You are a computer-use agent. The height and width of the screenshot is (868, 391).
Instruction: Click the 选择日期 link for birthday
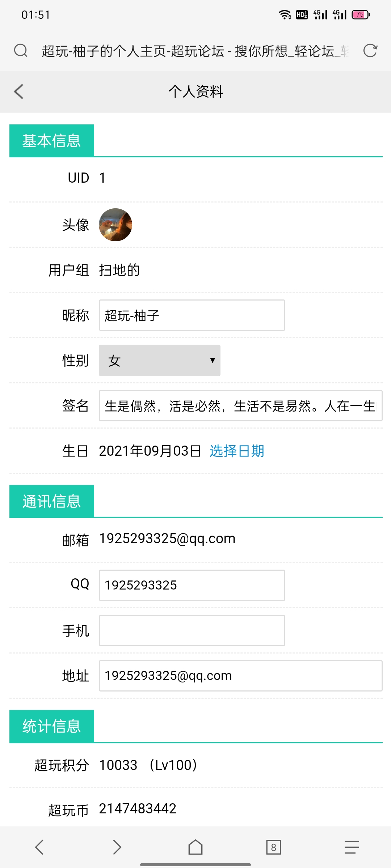pyautogui.click(x=237, y=451)
